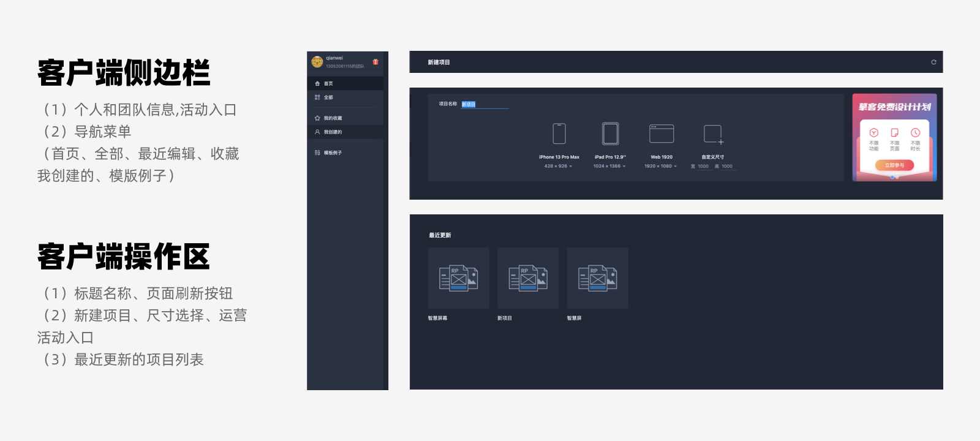Open the 我的收藏 menu item
The image size is (980, 441).
(x=345, y=118)
